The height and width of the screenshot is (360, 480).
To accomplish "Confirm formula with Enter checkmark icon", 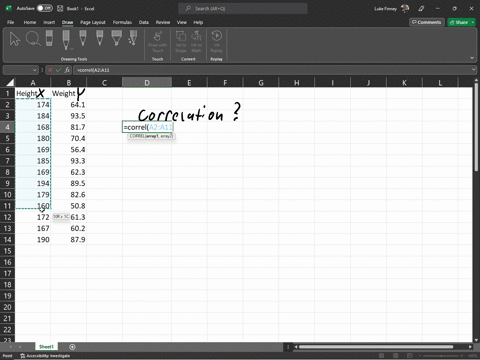I will tap(59, 70).
